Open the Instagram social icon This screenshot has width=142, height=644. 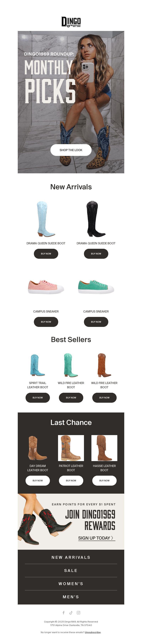[x=78, y=613]
